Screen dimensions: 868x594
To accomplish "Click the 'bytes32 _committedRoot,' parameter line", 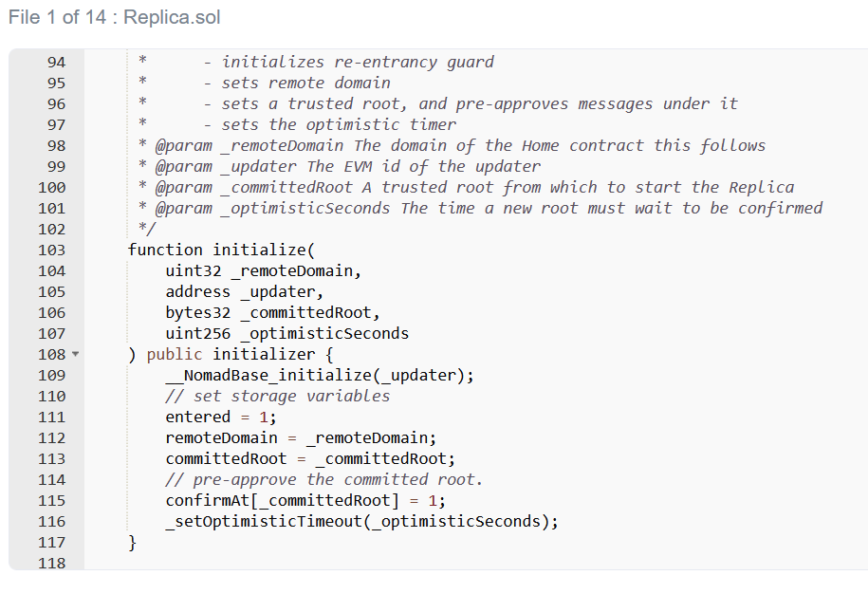I will click(x=272, y=313).
